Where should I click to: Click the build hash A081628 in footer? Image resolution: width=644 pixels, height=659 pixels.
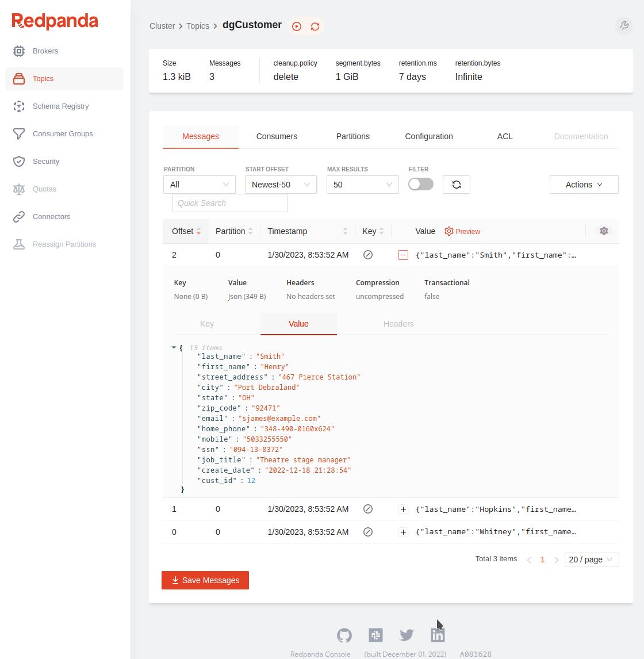pyautogui.click(x=476, y=654)
